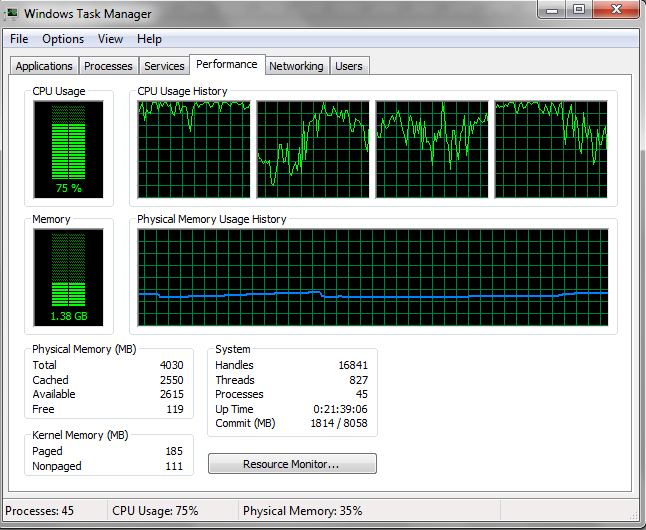Select the Performance tab
This screenshot has height=530, width=646.
227,64
